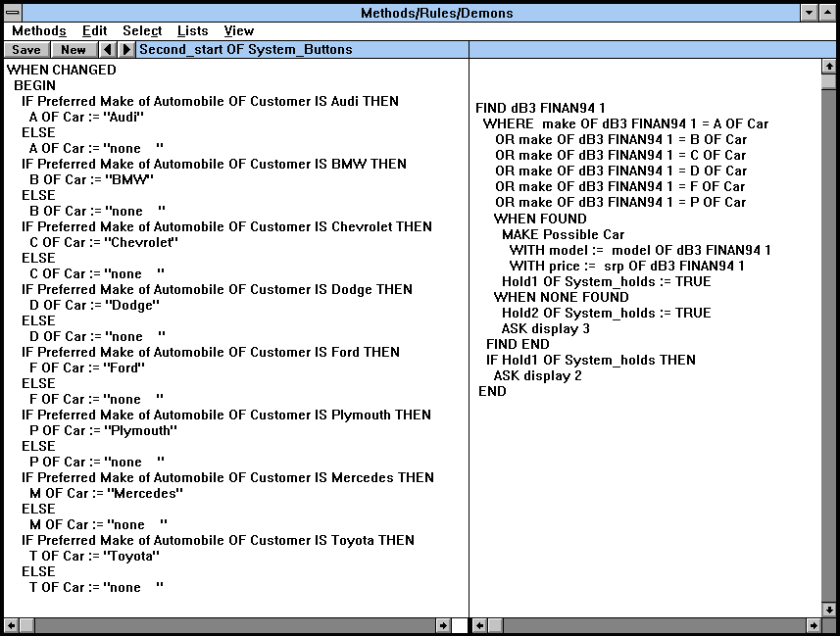Image resolution: width=840 pixels, height=636 pixels.
Task: Open the window control menu icon
Action: (x=13, y=13)
